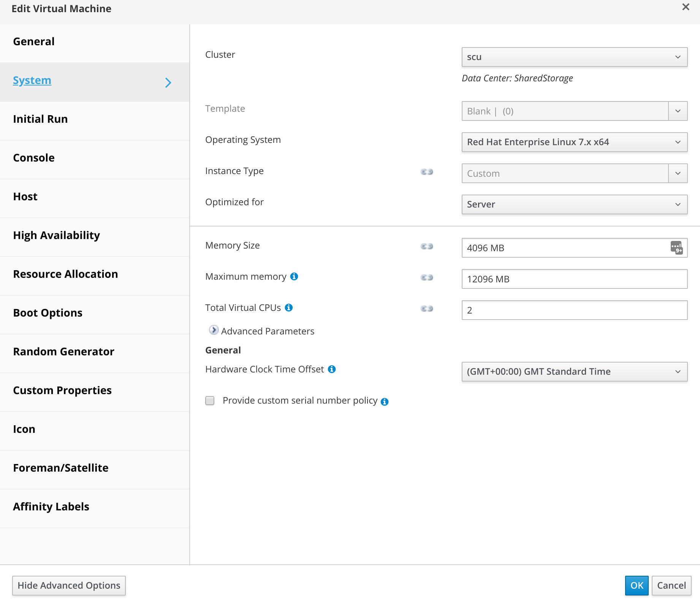Click the link icon beside Maximum memory
The image size is (700, 605).
coord(427,277)
